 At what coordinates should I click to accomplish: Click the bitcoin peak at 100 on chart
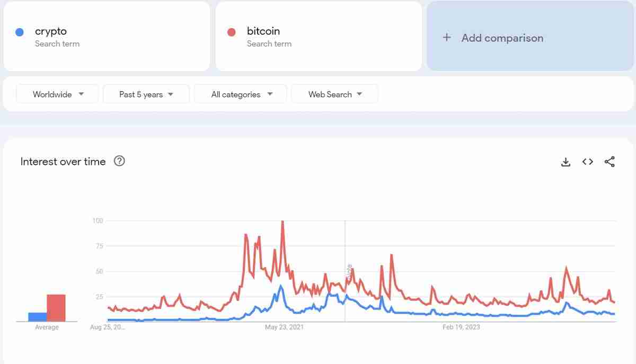pos(282,221)
